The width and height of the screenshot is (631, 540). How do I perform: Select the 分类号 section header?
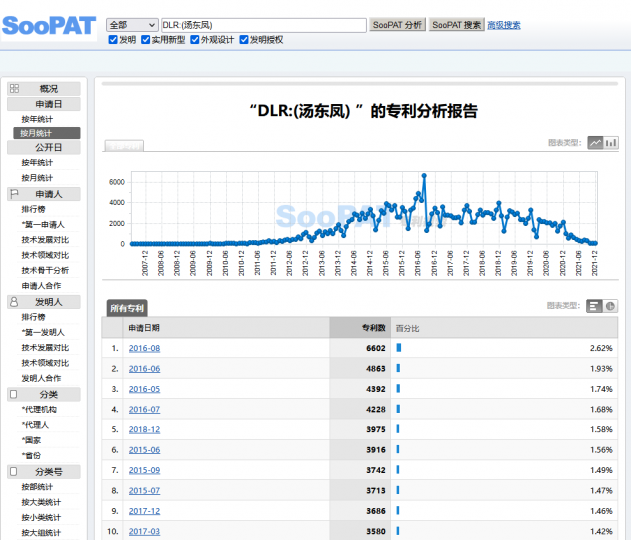pos(44,472)
